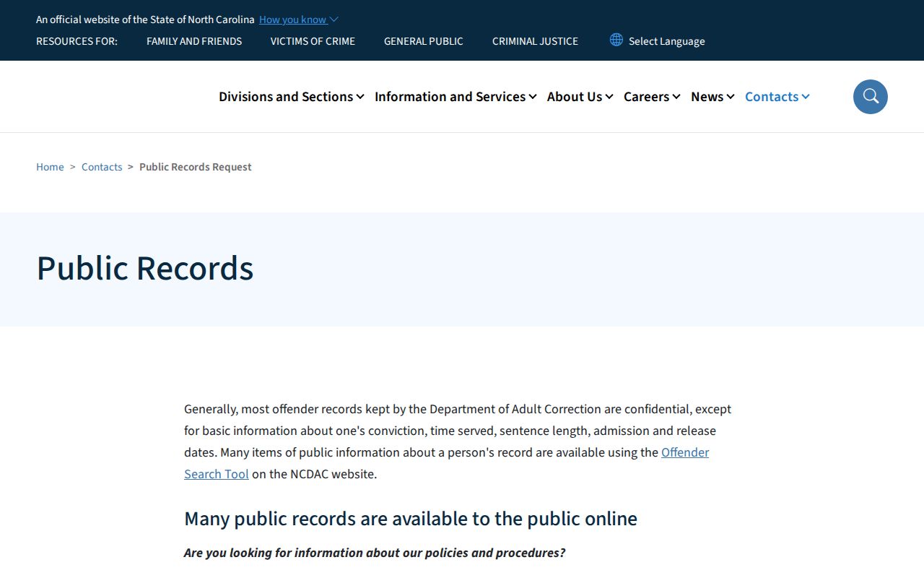Go to Home breadcrumb link
Viewport: 924px width, 578px height.
50,167
